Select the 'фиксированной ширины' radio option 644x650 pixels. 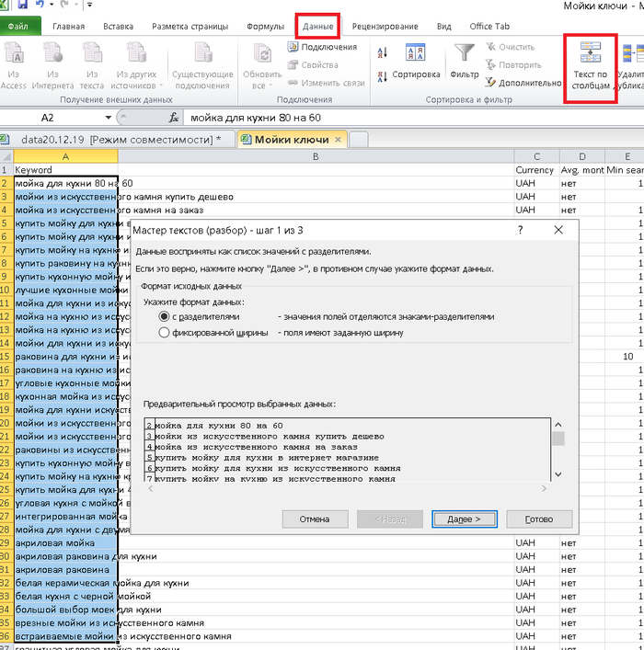coord(165,333)
